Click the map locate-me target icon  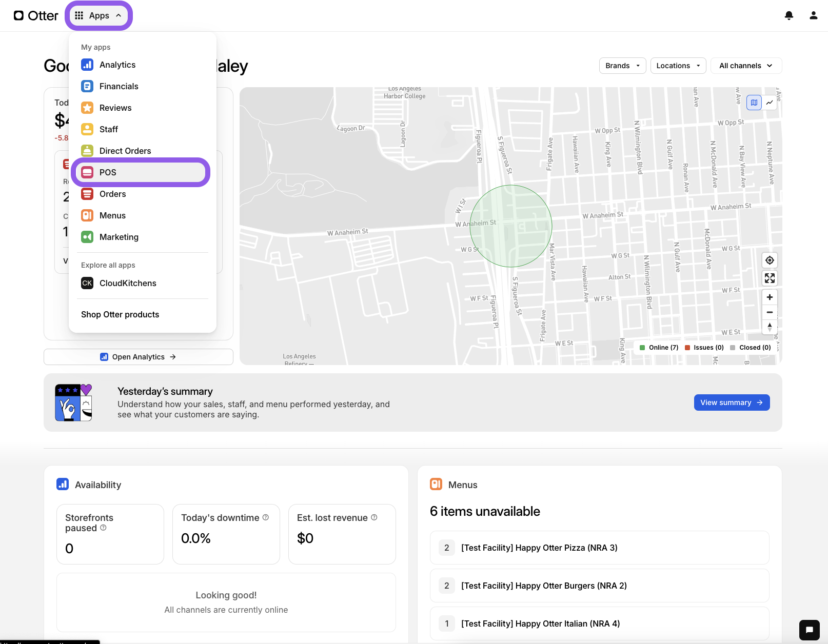coord(770,260)
